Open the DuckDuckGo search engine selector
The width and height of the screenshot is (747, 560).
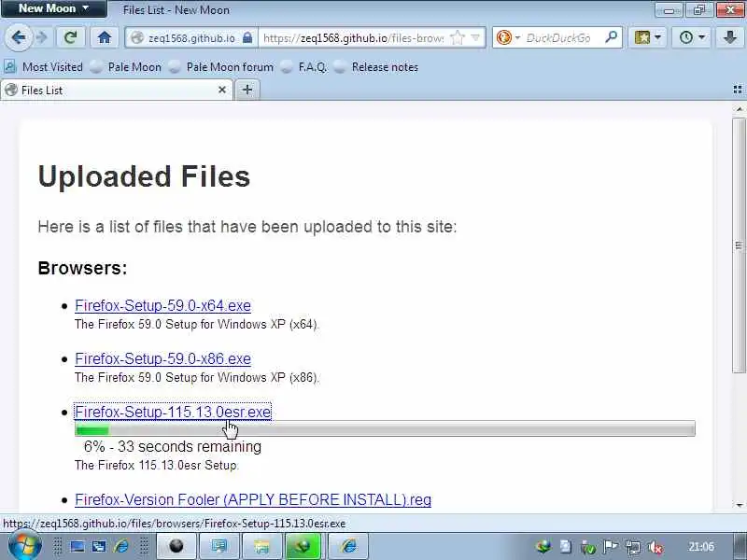[508, 37]
